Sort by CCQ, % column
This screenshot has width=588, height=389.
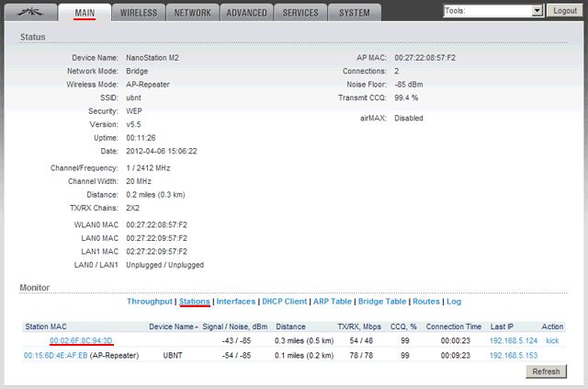(x=403, y=326)
